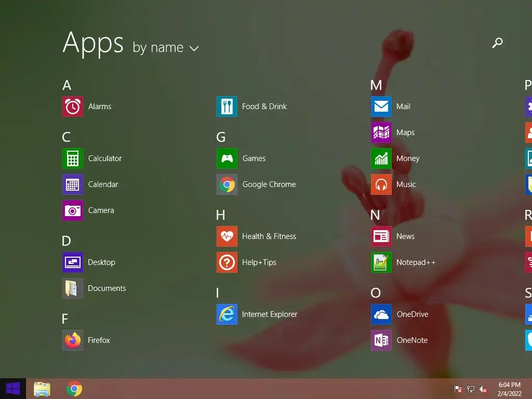
Task: Click the "Food & Drink" label
Action: pos(264,107)
